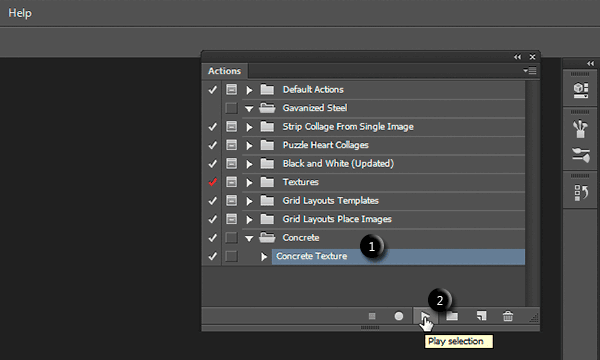
Task: Close the Actions panel
Action: (x=532, y=57)
